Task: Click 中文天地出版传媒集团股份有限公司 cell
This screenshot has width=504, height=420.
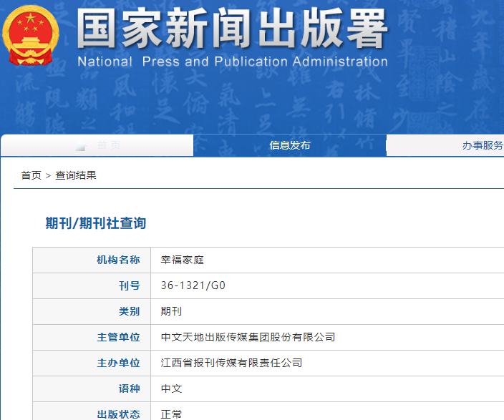Action: click(248, 338)
